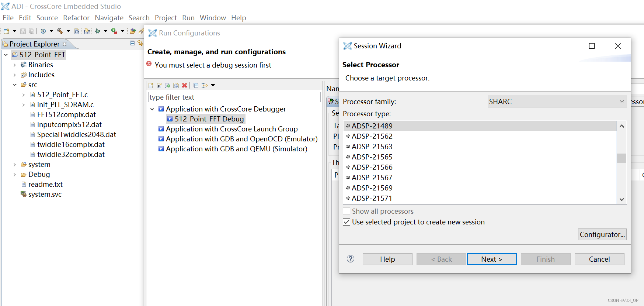Open the Configurator... button

(602, 234)
